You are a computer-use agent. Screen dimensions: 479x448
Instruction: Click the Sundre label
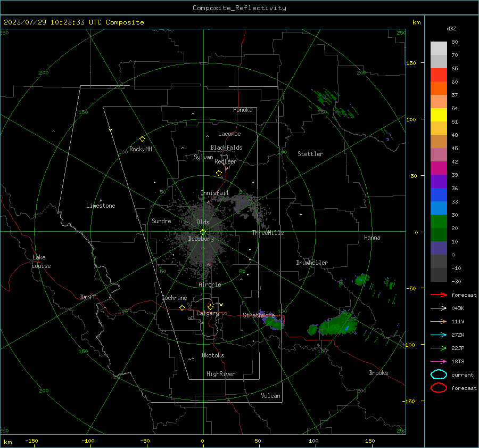pos(161,221)
